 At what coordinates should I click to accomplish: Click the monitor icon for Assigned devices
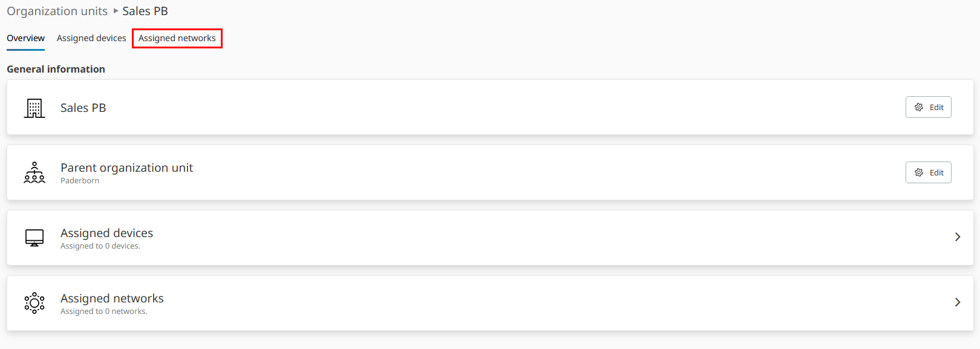[34, 238]
